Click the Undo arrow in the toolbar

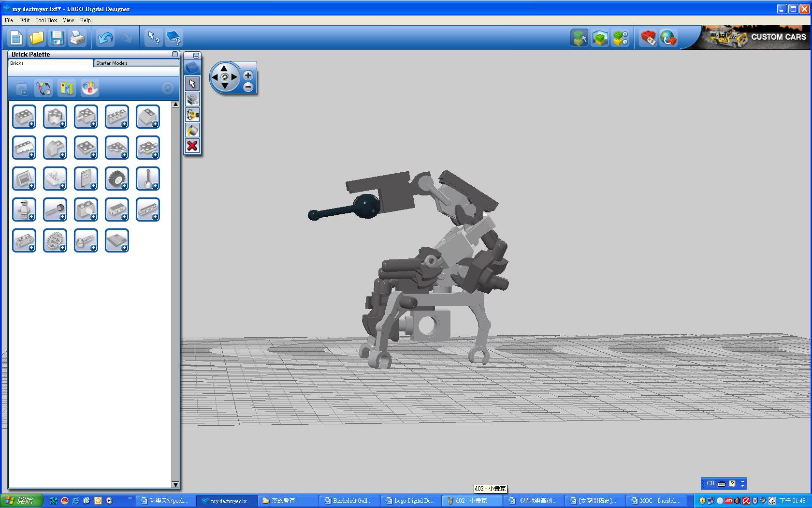point(105,38)
